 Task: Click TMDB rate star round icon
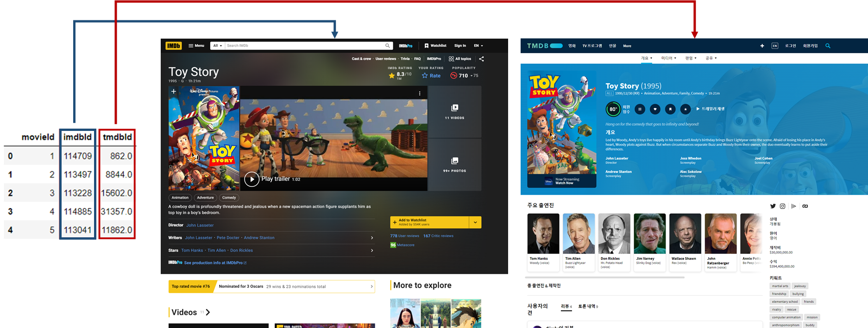pyautogui.click(x=686, y=109)
